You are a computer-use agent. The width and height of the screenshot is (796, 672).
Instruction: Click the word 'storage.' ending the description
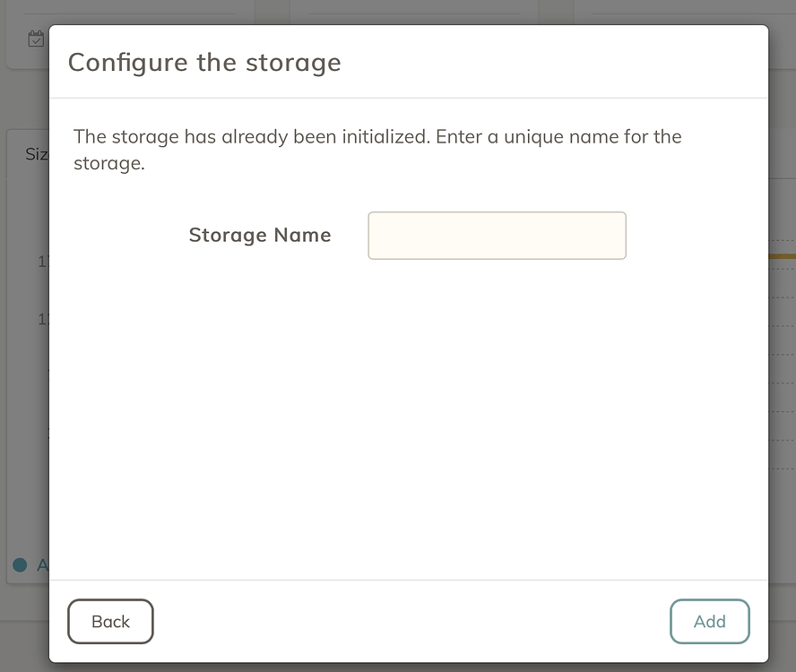(x=109, y=163)
